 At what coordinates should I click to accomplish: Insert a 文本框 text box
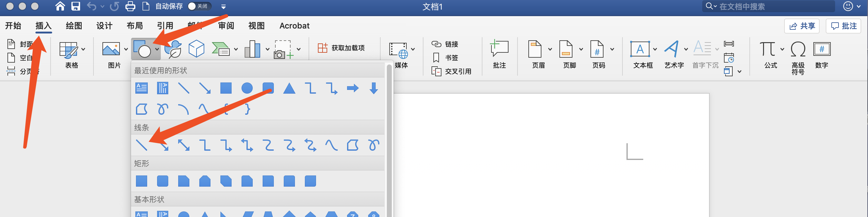640,49
